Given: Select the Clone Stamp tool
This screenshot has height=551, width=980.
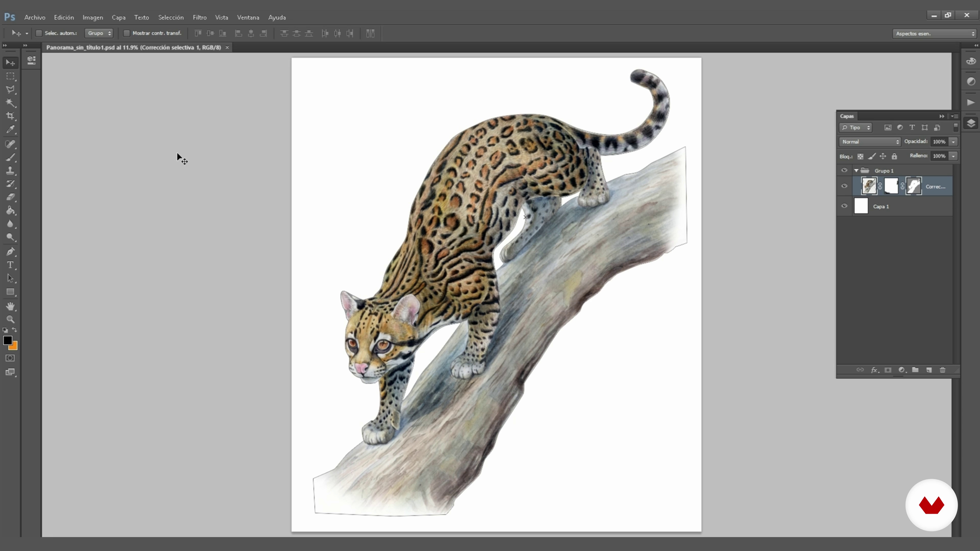Looking at the screenshot, I should tap(10, 171).
